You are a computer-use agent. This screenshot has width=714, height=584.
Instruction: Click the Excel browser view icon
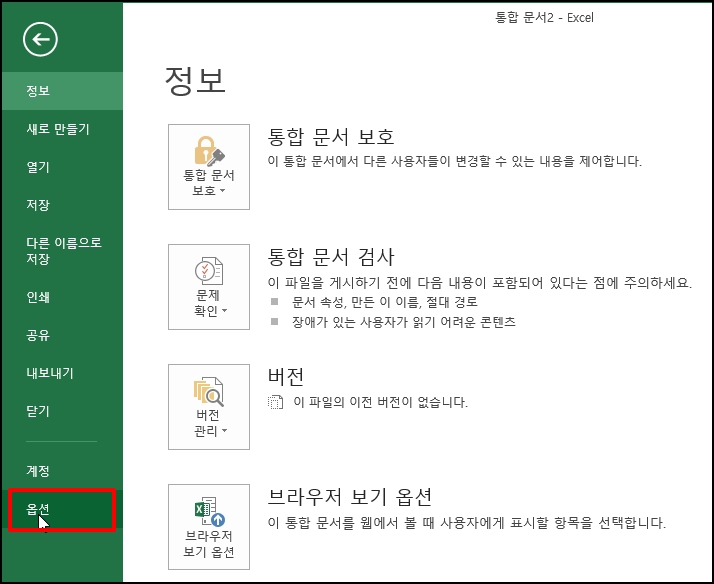tap(210, 512)
